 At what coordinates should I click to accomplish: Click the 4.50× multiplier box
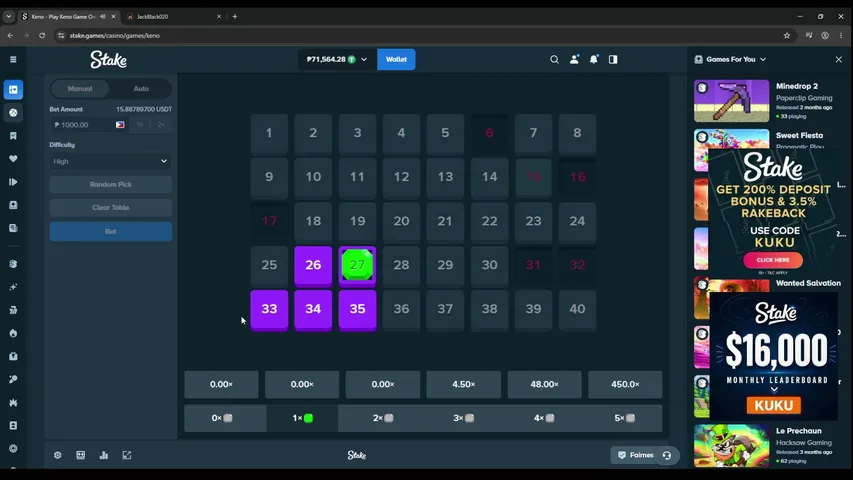tap(463, 384)
